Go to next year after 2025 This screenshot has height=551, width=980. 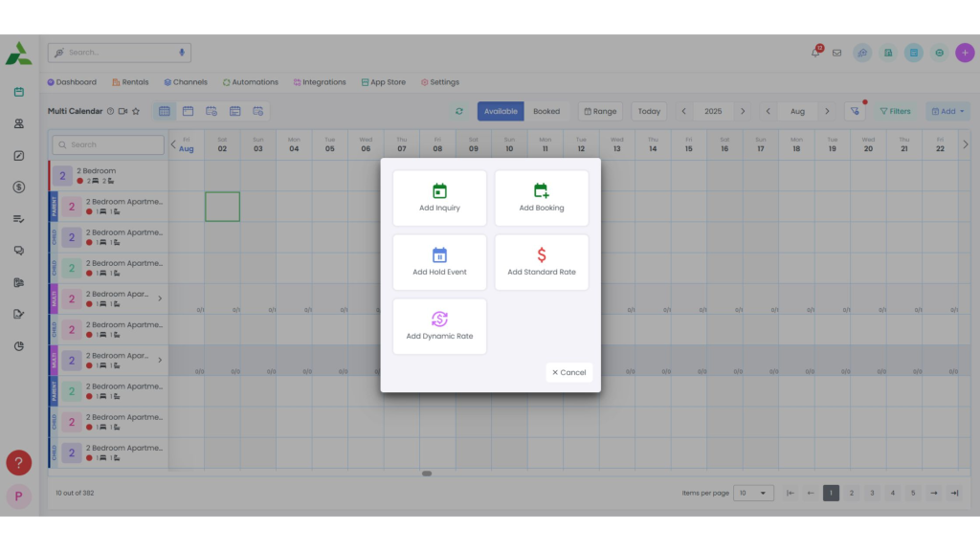pyautogui.click(x=743, y=111)
